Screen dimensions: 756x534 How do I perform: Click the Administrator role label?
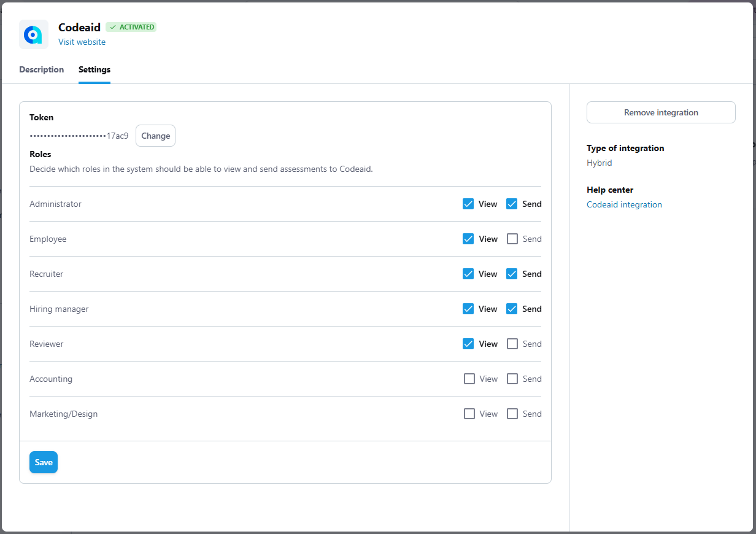point(55,204)
